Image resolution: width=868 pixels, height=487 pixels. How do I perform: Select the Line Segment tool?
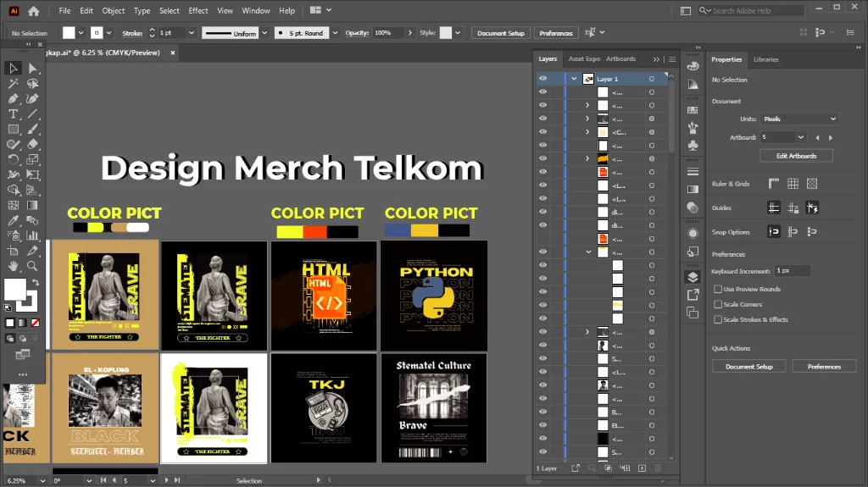coord(33,114)
